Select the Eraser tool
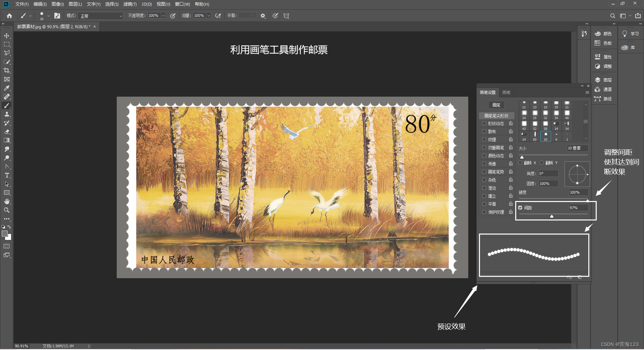Image resolution: width=644 pixels, height=350 pixels. pos(7,132)
